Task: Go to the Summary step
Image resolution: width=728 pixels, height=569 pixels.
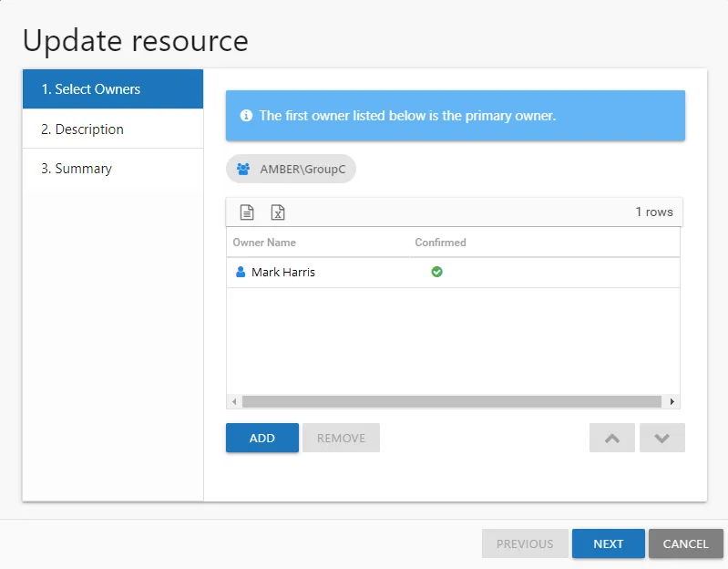Action: pos(113,169)
